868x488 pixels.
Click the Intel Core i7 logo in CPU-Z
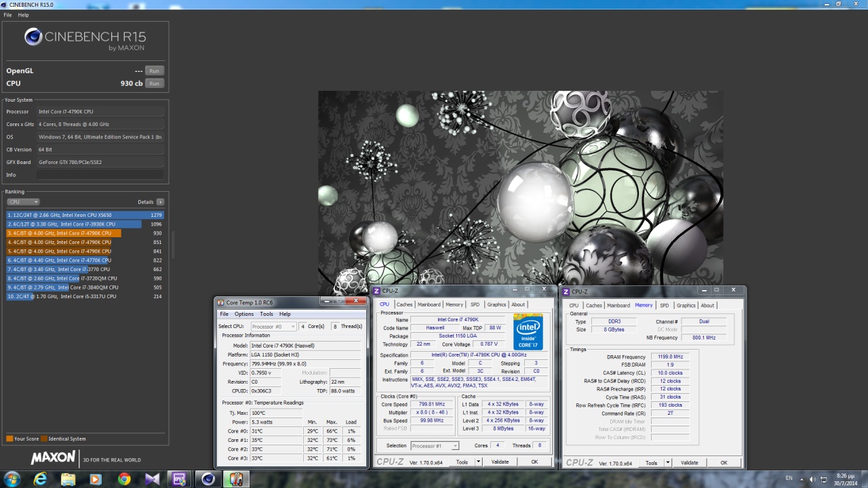pos(528,331)
